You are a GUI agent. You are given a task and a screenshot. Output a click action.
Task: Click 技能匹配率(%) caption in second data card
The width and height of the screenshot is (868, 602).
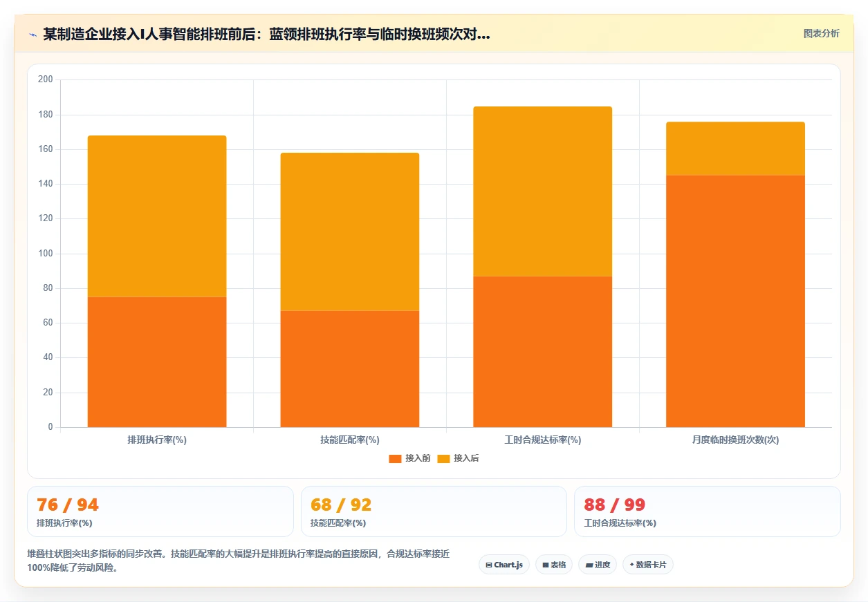click(338, 523)
